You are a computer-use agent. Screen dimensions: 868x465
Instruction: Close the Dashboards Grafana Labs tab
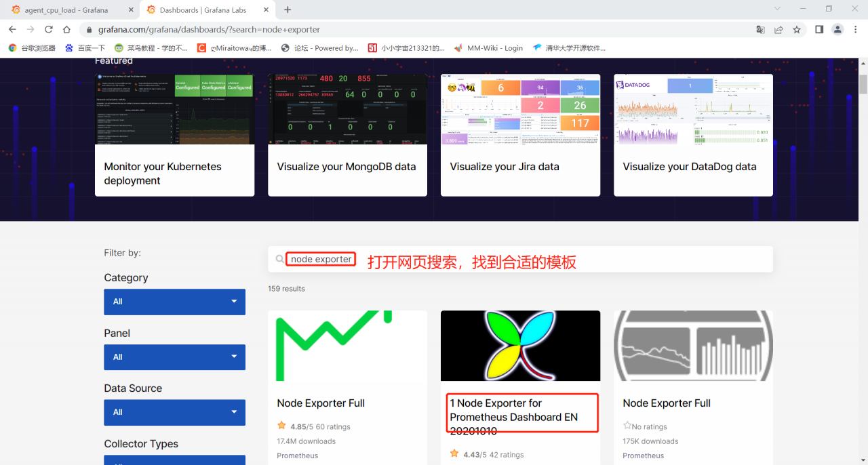267,10
